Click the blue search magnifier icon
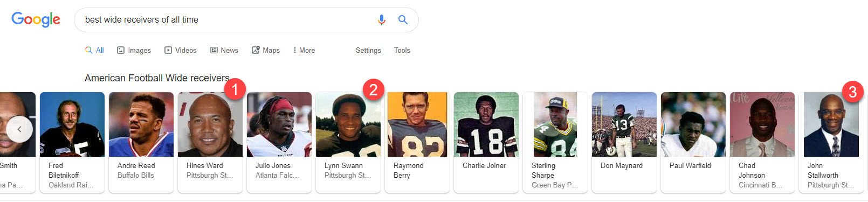The height and width of the screenshot is (202, 868). pyautogui.click(x=403, y=20)
